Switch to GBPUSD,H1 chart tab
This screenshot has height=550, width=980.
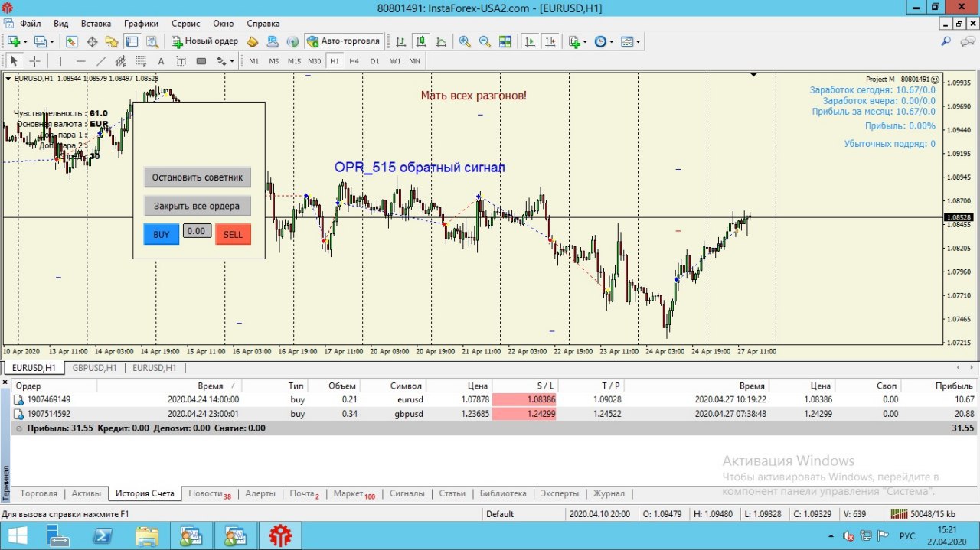click(95, 368)
